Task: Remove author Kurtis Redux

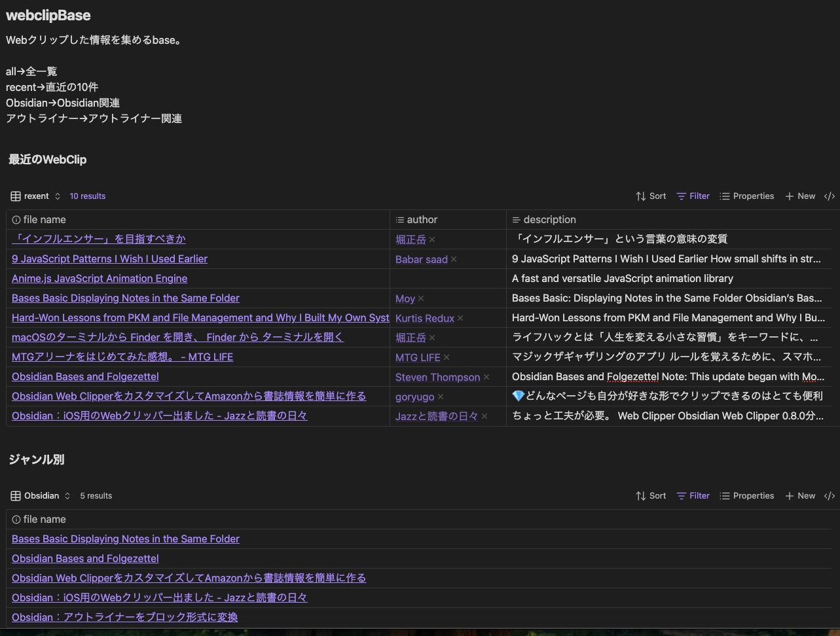Action: pyautogui.click(x=460, y=318)
